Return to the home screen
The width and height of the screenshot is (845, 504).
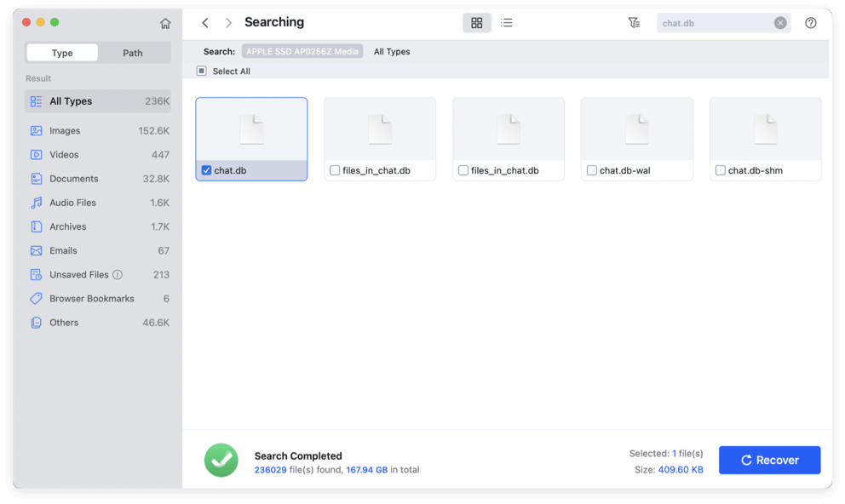pyautogui.click(x=165, y=23)
